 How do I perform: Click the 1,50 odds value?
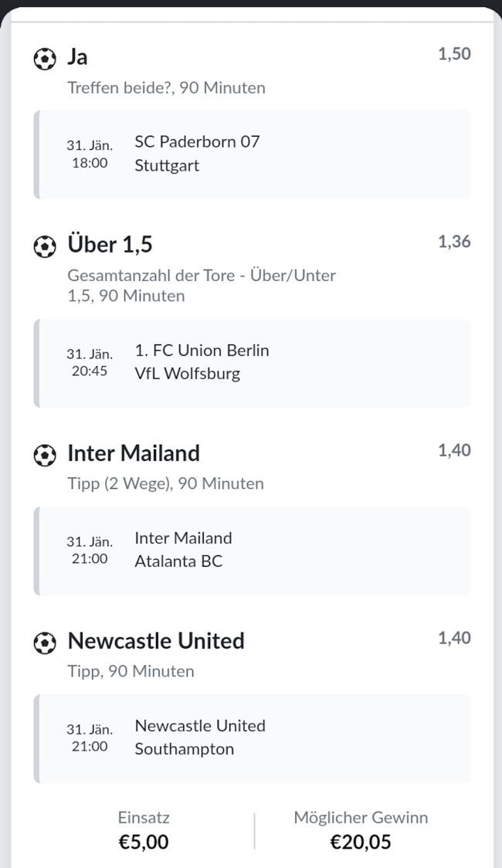coord(454,54)
